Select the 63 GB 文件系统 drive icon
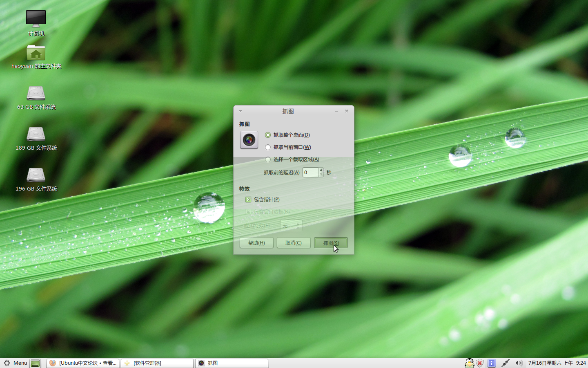The image size is (588, 368). point(36,94)
